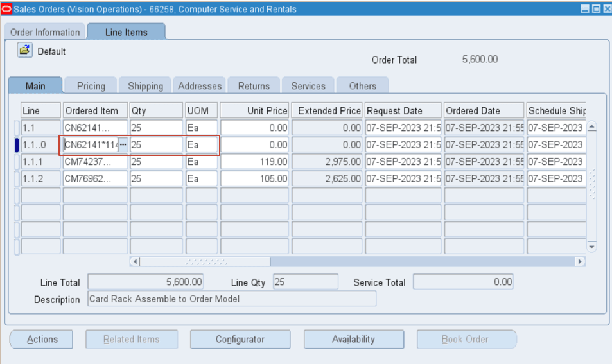This screenshot has width=612, height=364.
Task: Click the Line Qty field
Action: coord(306,282)
